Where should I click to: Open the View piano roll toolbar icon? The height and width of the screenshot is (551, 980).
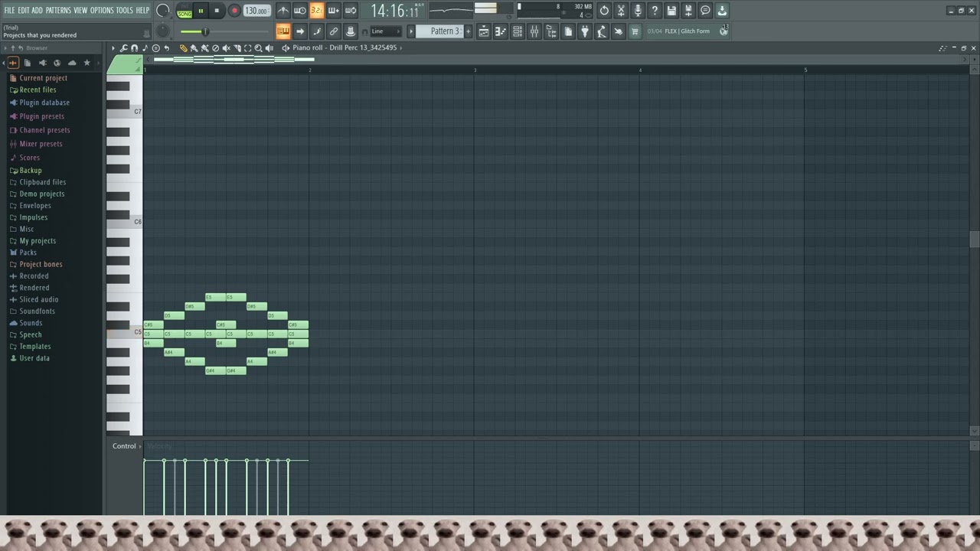[x=501, y=31]
